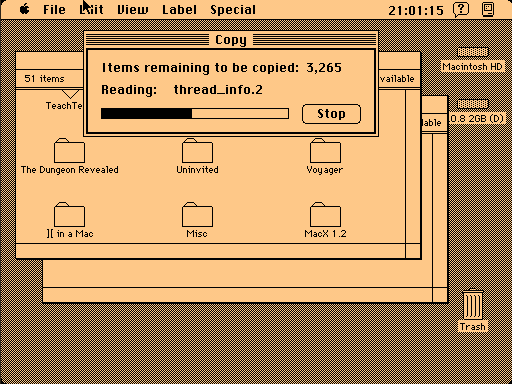Click the 'Macintosh HD' label text
This screenshot has width=512, height=384.
click(472, 67)
